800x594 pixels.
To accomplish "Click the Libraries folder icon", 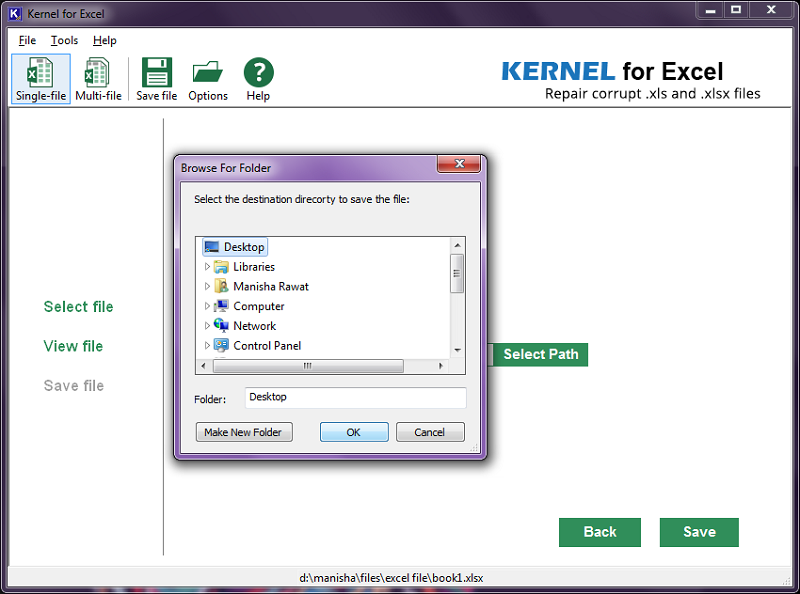I will [x=221, y=267].
